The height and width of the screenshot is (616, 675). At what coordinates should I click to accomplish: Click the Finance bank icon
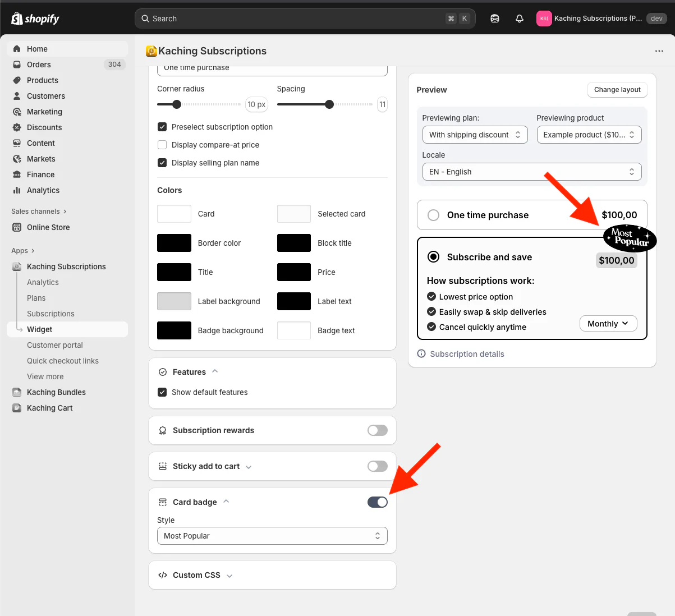tap(17, 174)
